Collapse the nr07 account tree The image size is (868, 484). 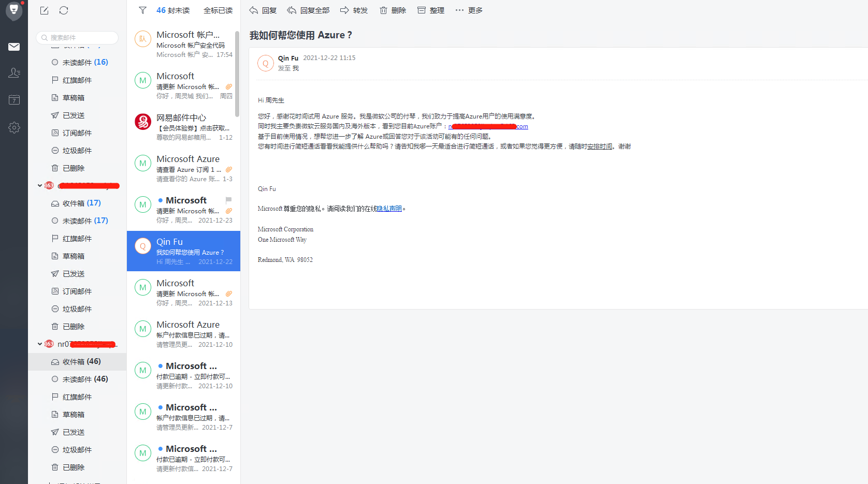coord(40,344)
